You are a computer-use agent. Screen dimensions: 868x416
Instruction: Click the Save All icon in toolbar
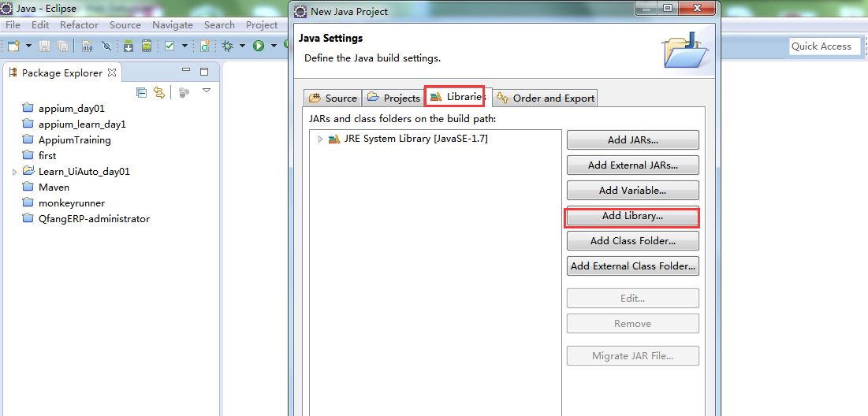pos(63,46)
